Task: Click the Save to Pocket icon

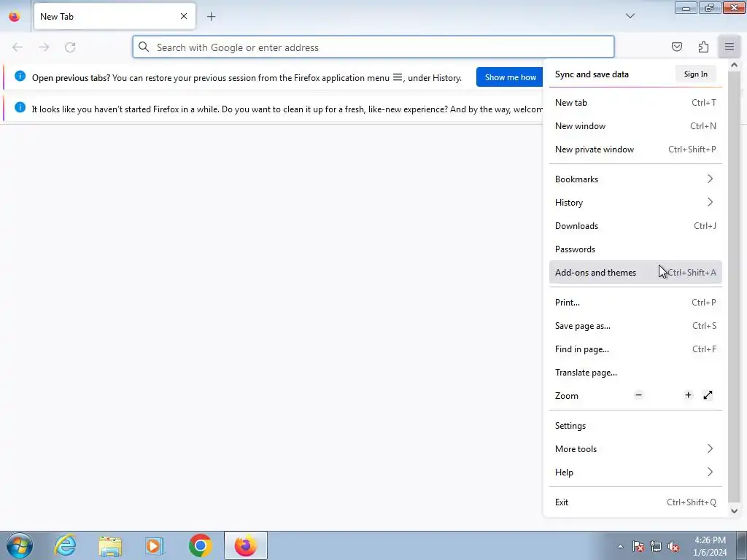Action: (676, 47)
